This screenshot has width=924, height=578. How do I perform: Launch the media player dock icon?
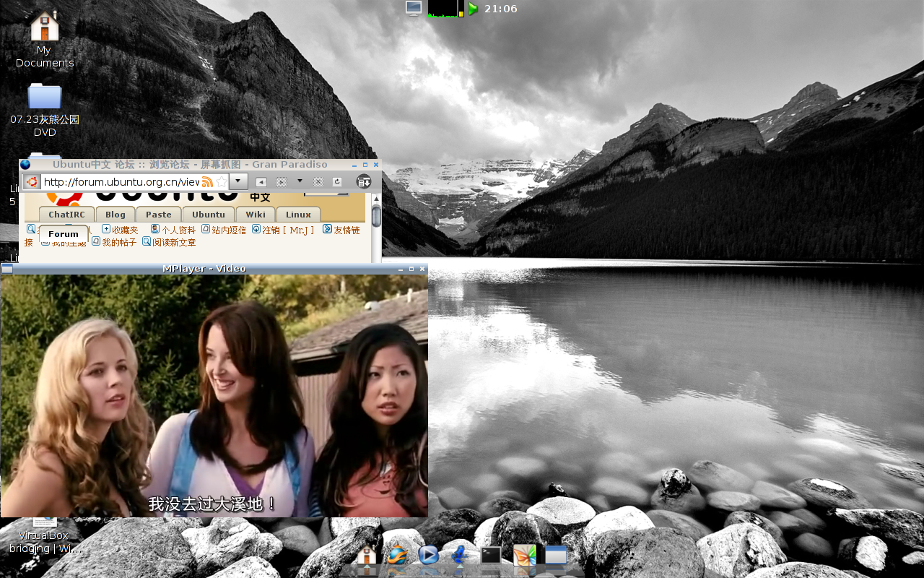coord(428,555)
